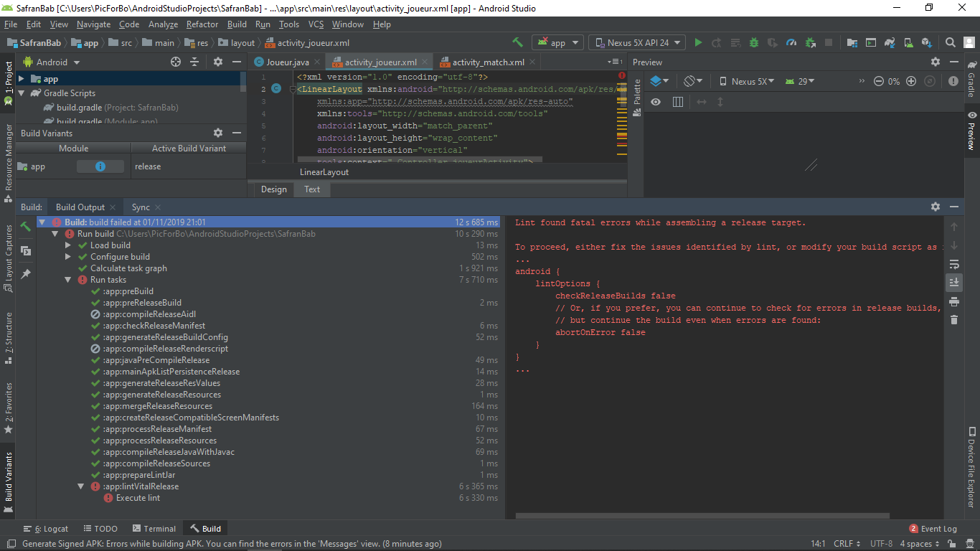
Task: Expand the Configure build node
Action: click(x=68, y=257)
